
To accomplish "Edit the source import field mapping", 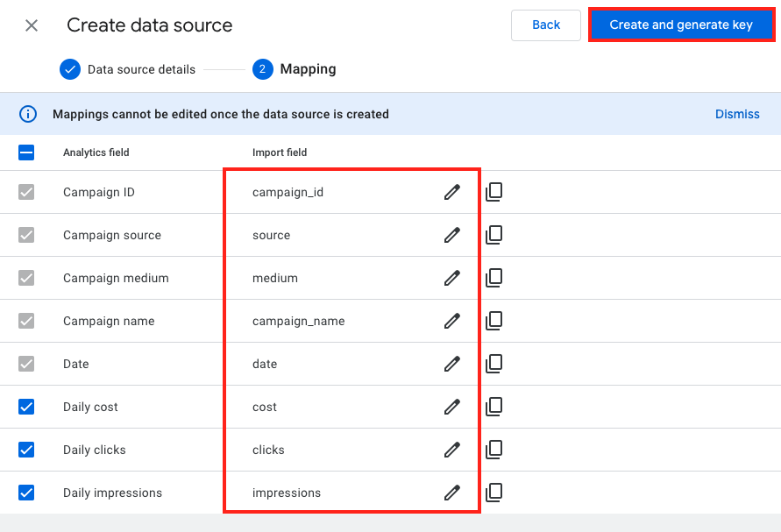I will (x=451, y=235).
